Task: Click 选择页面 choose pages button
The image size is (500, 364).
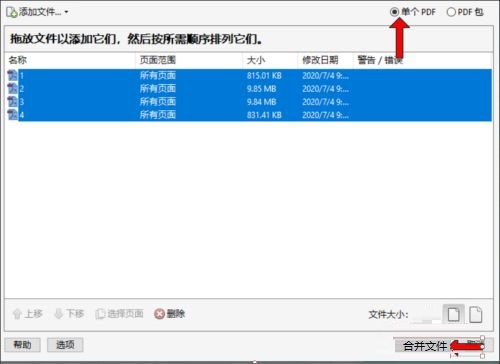Action: click(x=119, y=314)
